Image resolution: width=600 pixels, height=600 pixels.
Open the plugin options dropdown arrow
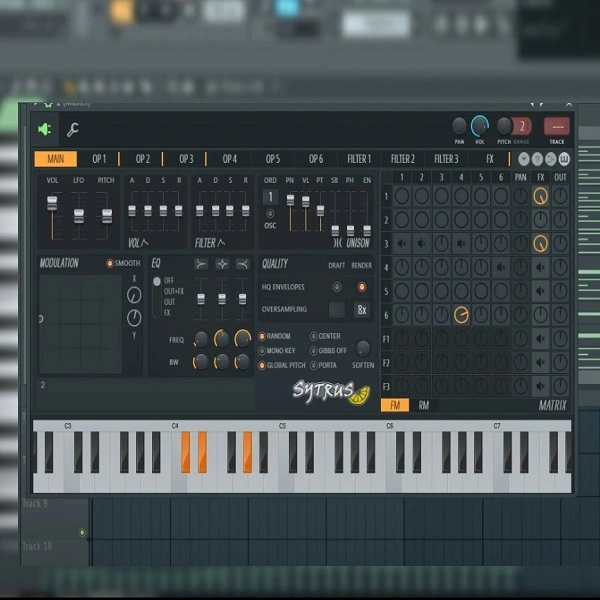[524, 159]
